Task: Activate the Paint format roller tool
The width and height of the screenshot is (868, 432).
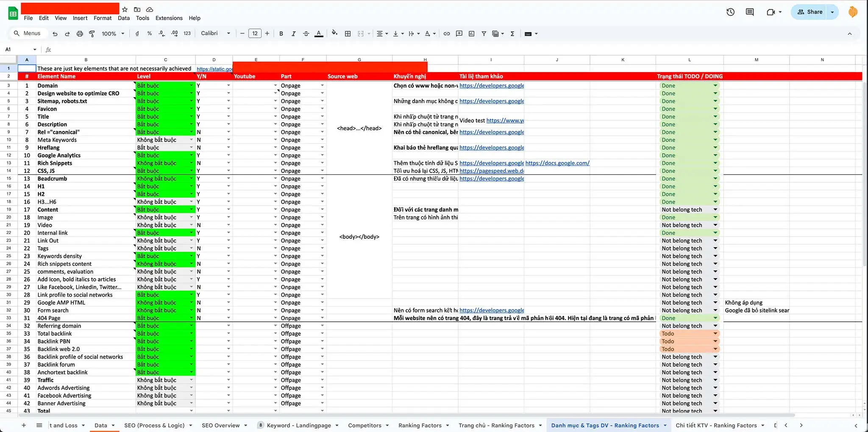Action: point(92,34)
